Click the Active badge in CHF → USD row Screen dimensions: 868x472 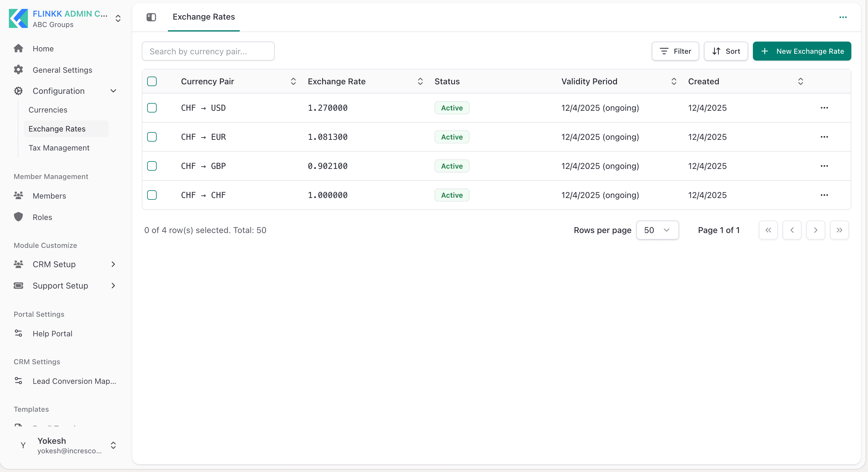[452, 108]
